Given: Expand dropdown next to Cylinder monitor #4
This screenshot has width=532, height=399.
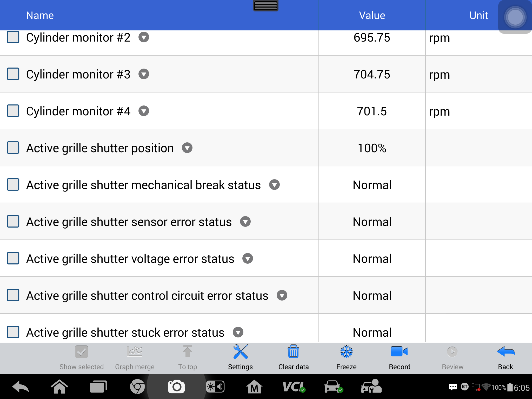Looking at the screenshot, I should click(x=144, y=111).
